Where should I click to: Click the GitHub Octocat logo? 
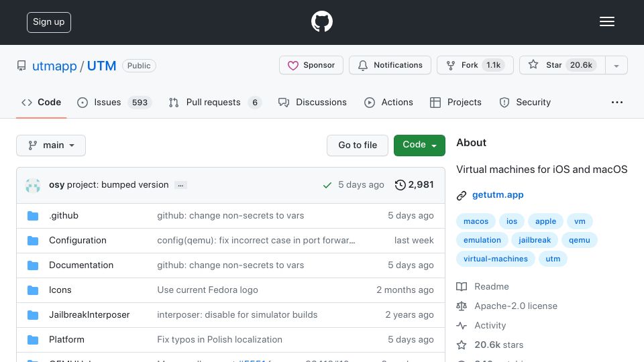point(321,21)
